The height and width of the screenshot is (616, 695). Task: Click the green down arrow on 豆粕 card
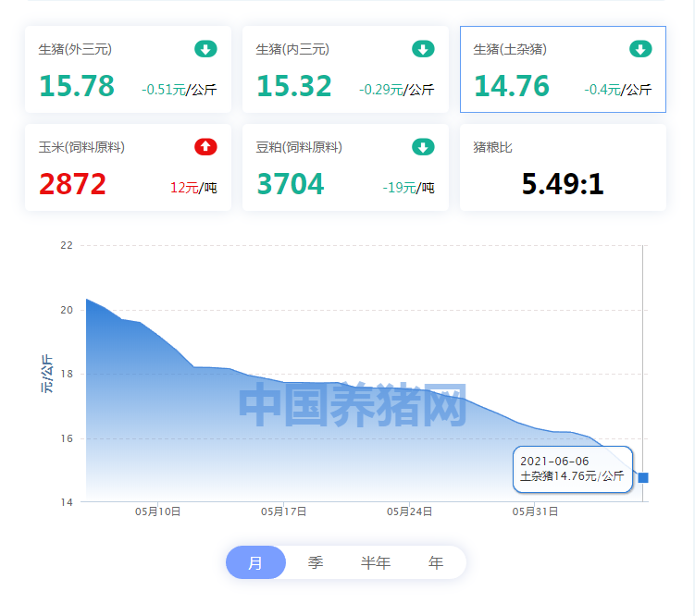423,146
